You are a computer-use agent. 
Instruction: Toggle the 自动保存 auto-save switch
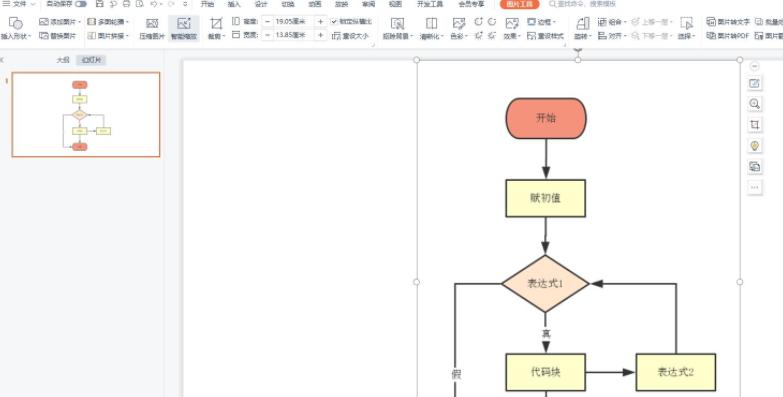[x=80, y=4]
